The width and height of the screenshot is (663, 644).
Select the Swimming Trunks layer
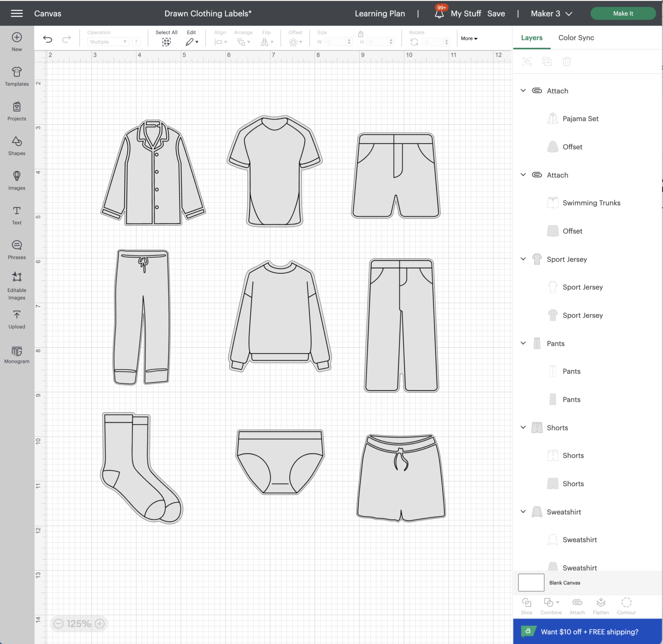coord(591,203)
